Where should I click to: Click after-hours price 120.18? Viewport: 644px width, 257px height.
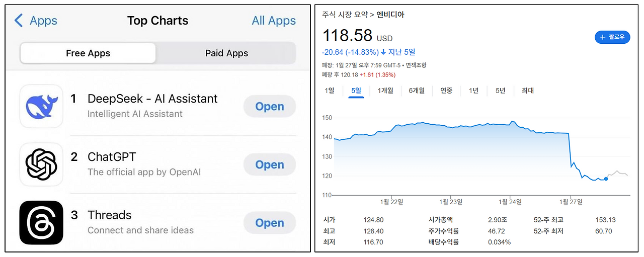(x=350, y=75)
